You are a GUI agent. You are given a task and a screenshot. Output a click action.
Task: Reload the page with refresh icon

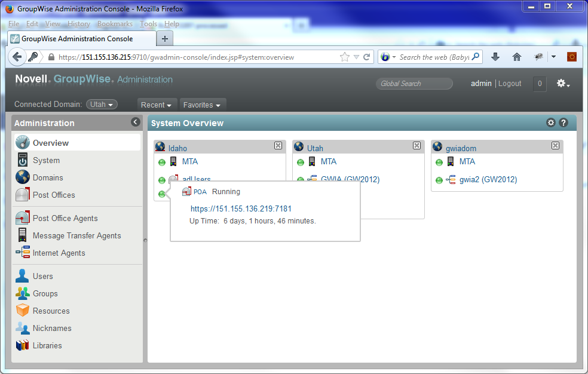[x=367, y=57]
